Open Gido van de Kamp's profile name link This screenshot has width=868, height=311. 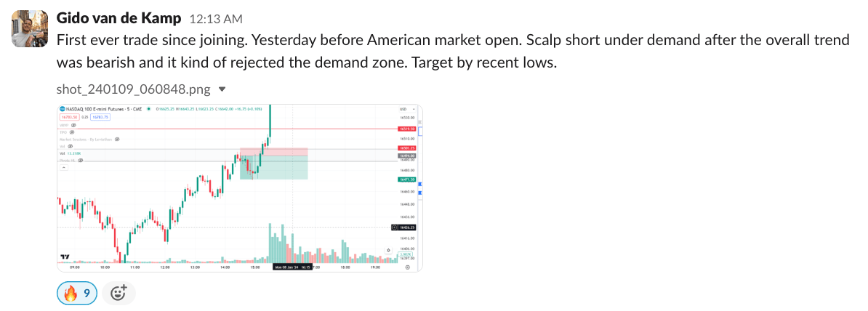118,18
